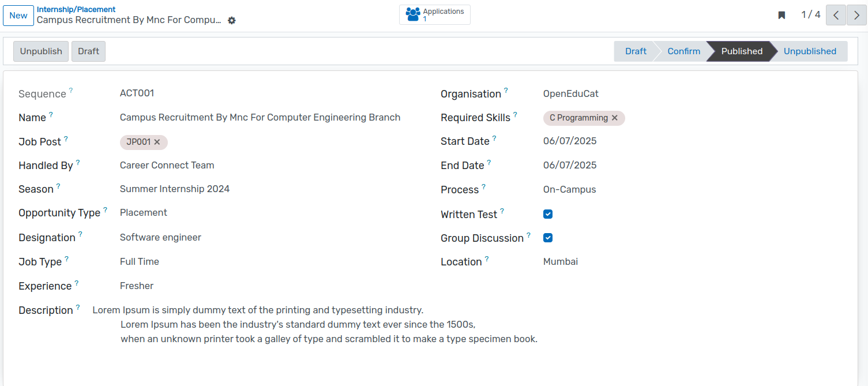Show help tooltip for Process
The width and height of the screenshot is (868, 386).
(x=483, y=187)
